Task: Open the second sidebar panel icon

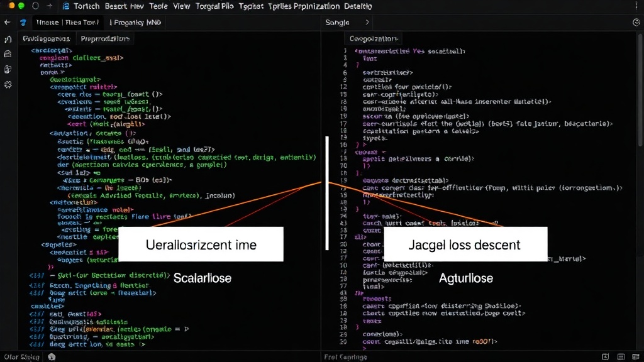Action: pyautogui.click(x=8, y=54)
